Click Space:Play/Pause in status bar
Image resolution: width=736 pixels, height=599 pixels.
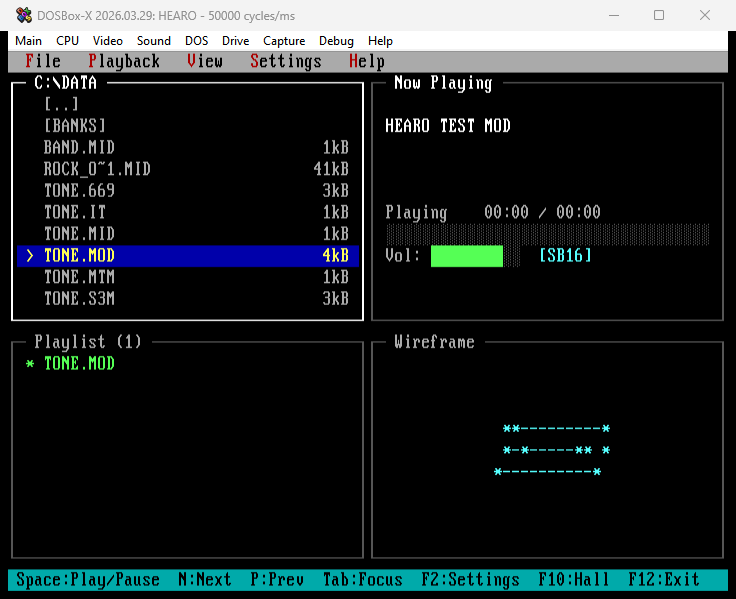tap(88, 580)
